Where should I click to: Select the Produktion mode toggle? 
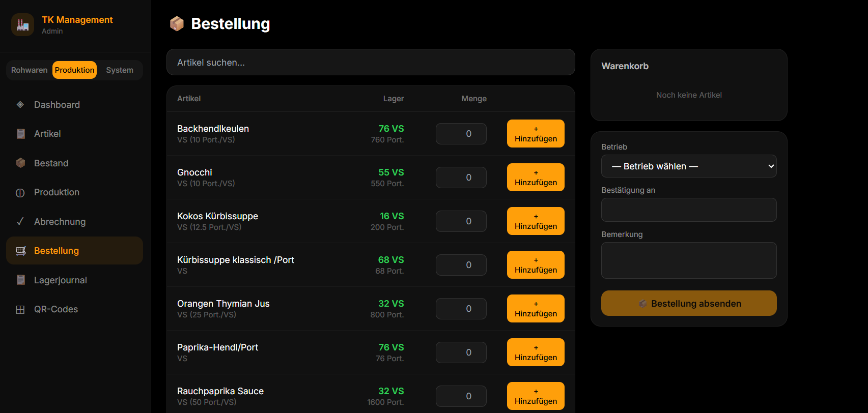(74, 70)
